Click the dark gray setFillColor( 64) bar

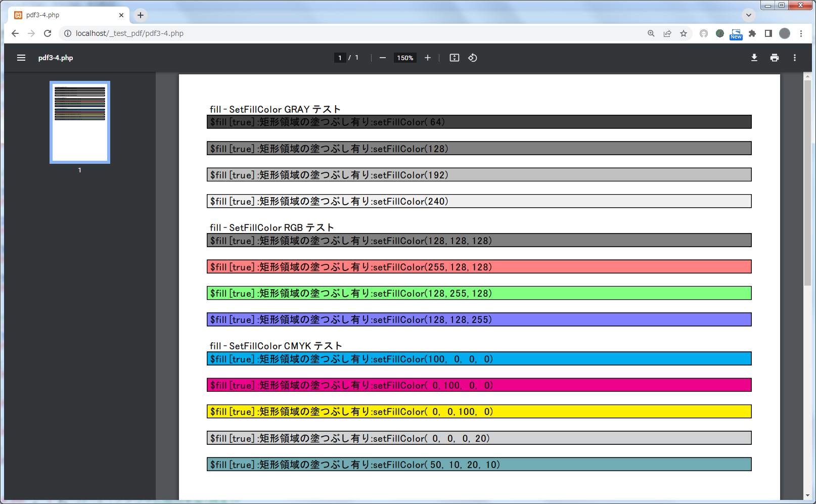(x=479, y=122)
